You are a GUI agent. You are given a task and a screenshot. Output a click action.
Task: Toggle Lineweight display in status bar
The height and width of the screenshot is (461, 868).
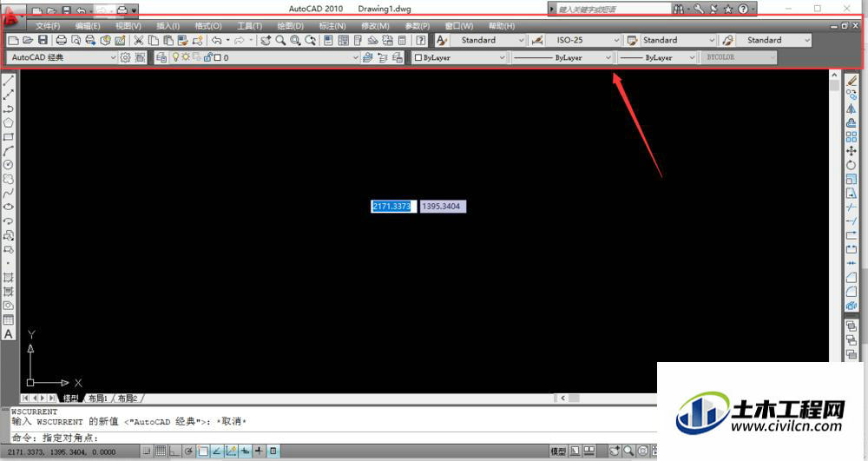(259, 451)
